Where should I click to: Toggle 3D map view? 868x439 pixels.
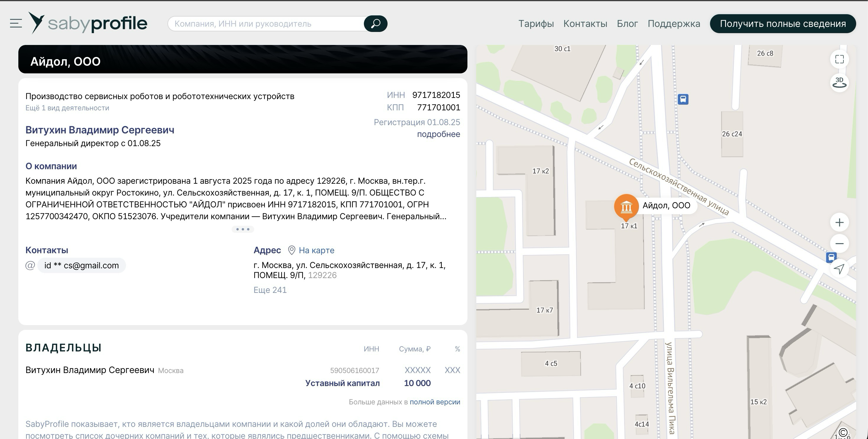point(839,82)
